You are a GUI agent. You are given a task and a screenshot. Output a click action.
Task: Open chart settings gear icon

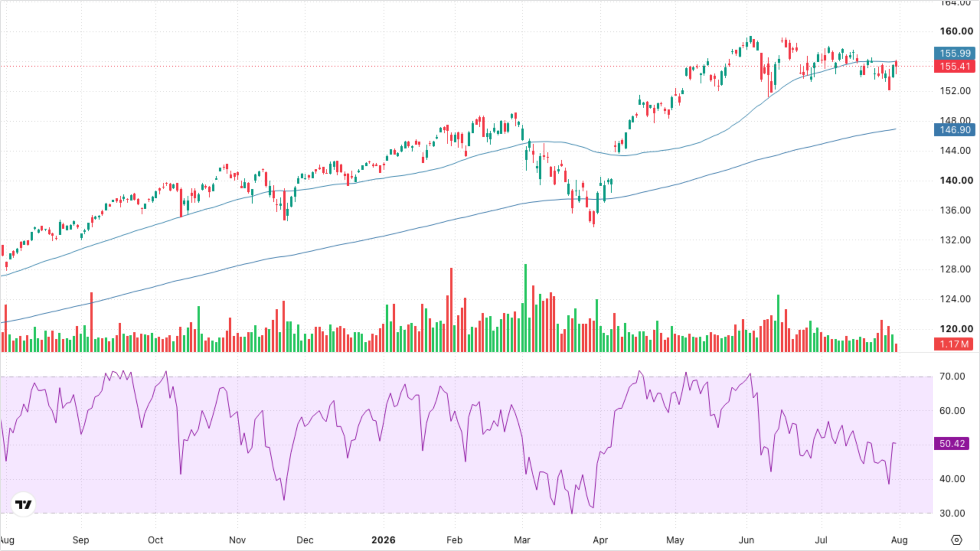(956, 540)
